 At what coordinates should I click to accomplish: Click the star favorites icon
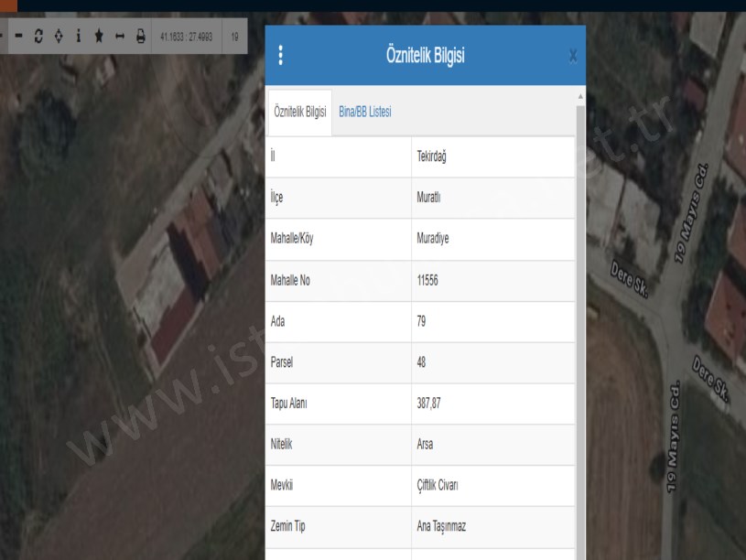tap(99, 38)
